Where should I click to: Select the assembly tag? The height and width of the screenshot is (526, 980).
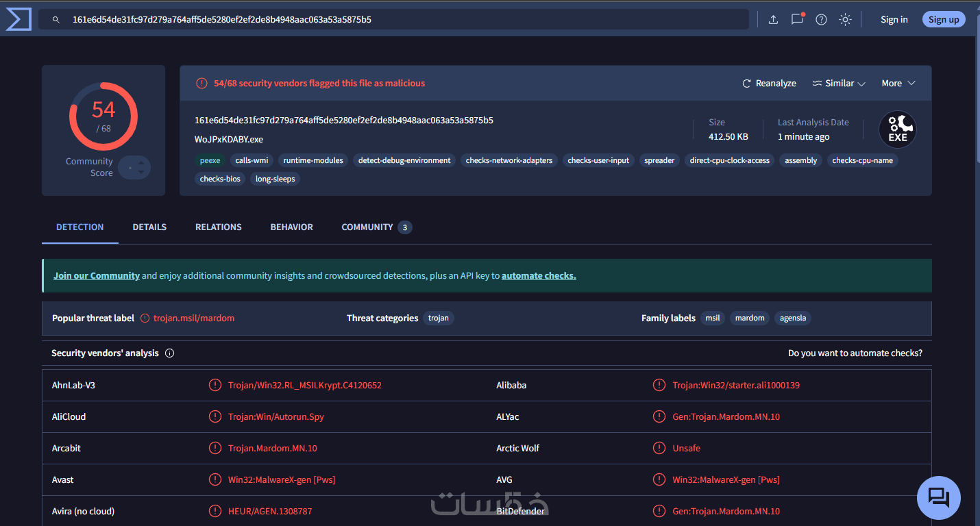point(801,161)
